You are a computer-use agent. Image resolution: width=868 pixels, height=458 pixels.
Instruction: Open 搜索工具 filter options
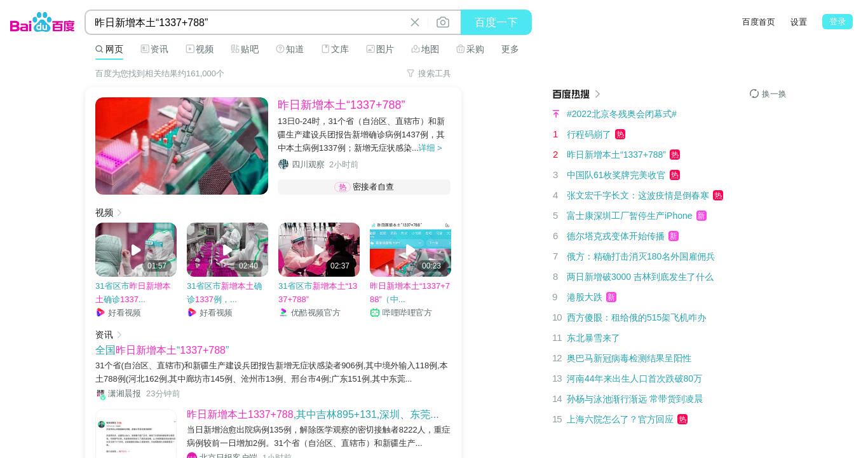tap(429, 73)
